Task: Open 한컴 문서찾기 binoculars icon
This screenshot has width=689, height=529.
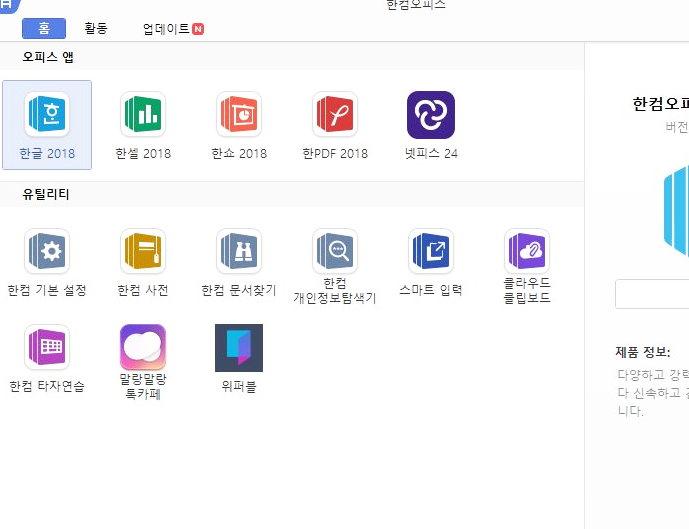Action: [239, 251]
